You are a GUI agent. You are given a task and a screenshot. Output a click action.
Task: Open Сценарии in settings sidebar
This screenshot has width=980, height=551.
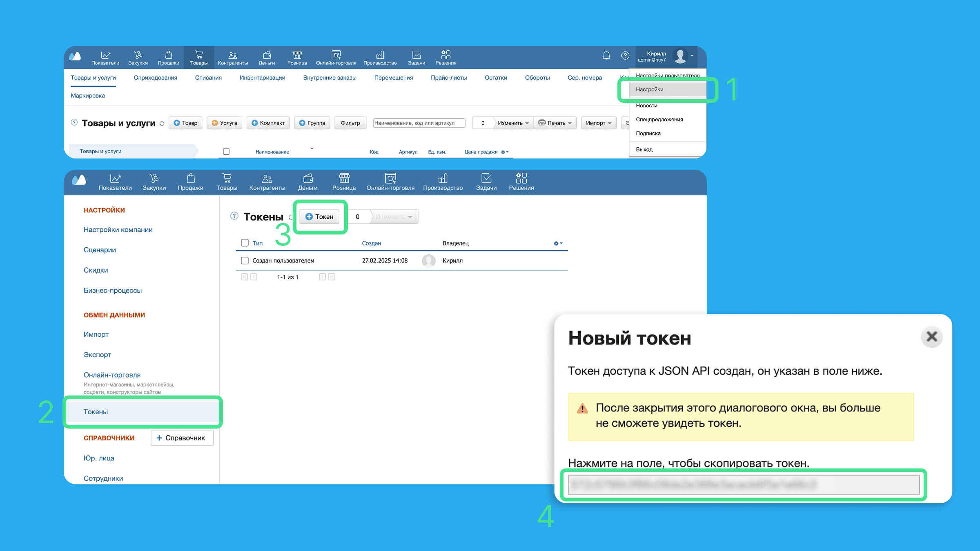(x=100, y=250)
